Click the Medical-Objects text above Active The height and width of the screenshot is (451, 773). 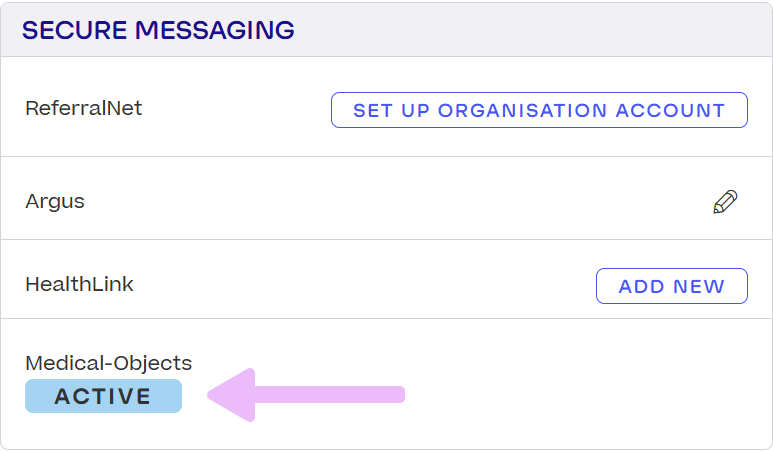[109, 363]
